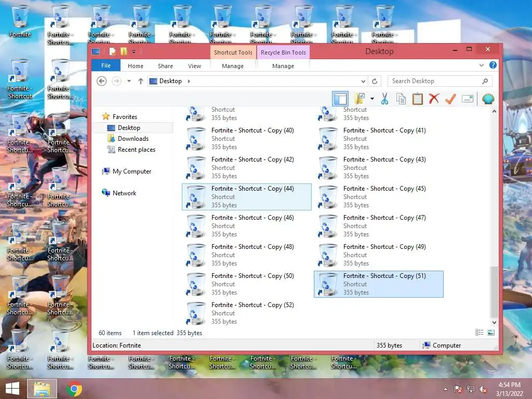Screen dimensions: 532x399
Task: Select Fortnite - Shortcut - Copy (44)
Action: pos(247,197)
